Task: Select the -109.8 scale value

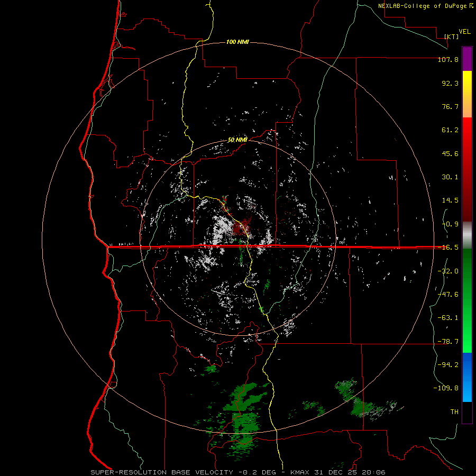Action: tap(446, 388)
